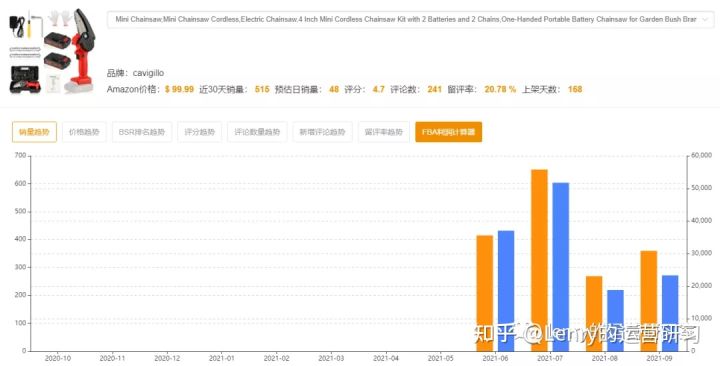This screenshot has height=366, width=720.
Task: Switch to the 评论数量趋势 tab
Action: point(257,132)
